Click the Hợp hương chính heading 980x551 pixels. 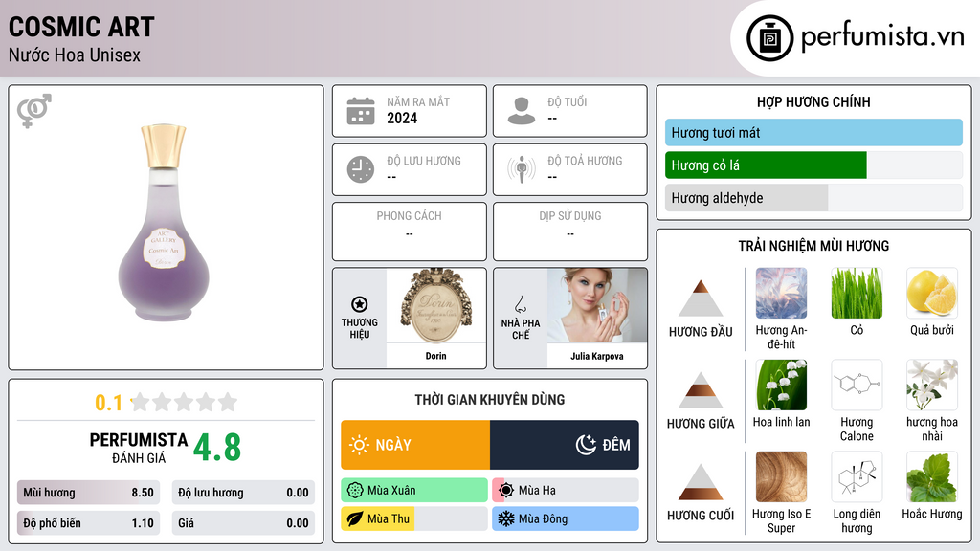tap(813, 101)
